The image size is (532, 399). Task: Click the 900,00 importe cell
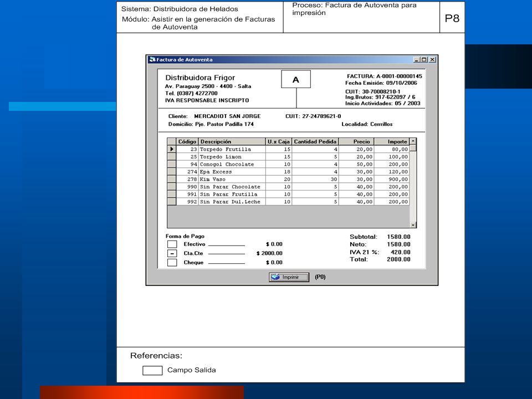pyautogui.click(x=392, y=179)
